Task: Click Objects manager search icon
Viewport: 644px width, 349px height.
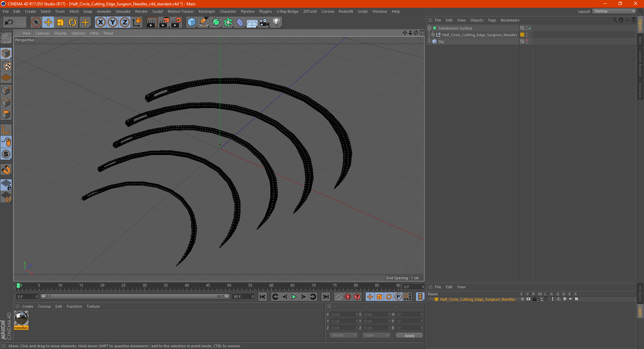Action: pos(614,20)
